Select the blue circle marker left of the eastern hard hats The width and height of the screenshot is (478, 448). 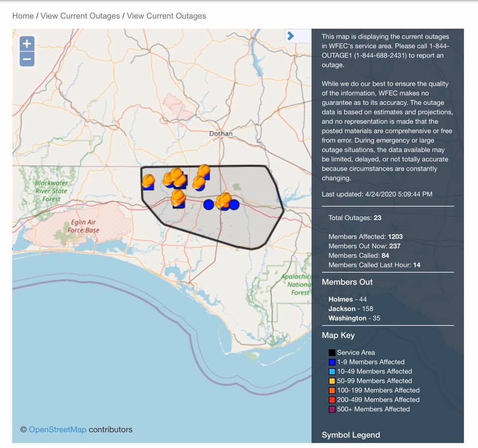pyautogui.click(x=209, y=205)
